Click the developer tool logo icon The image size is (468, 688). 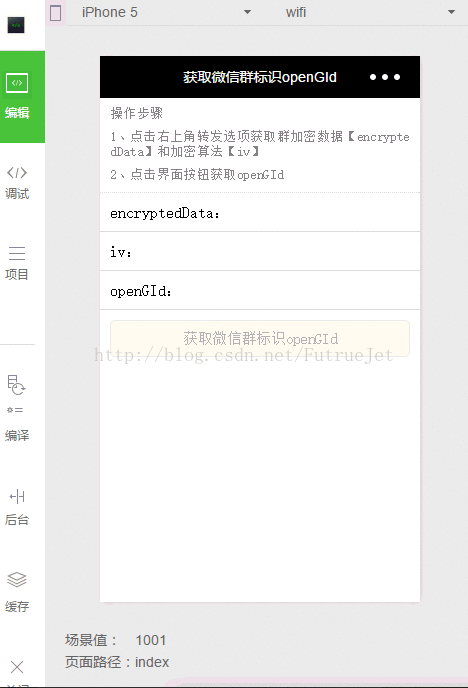point(16,25)
